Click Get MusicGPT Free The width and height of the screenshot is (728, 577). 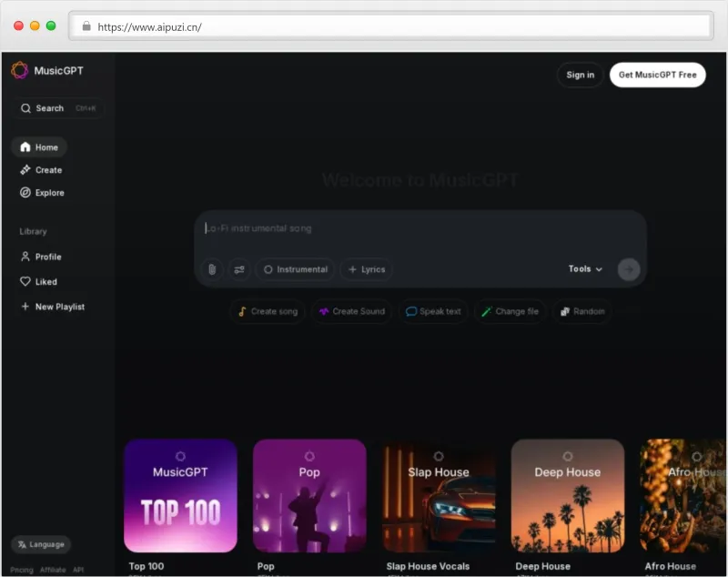(x=657, y=75)
